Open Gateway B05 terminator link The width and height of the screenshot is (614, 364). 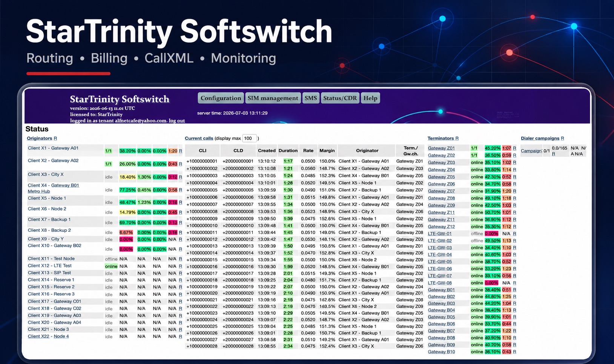coord(441,317)
